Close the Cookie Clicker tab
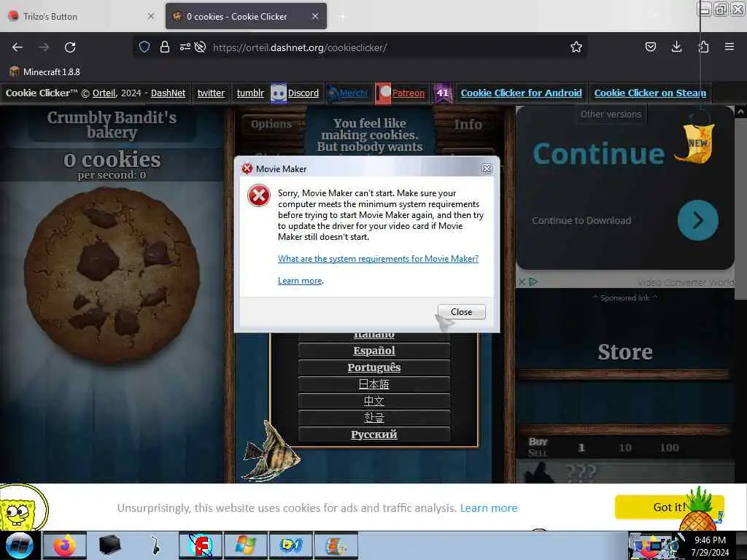 click(315, 16)
